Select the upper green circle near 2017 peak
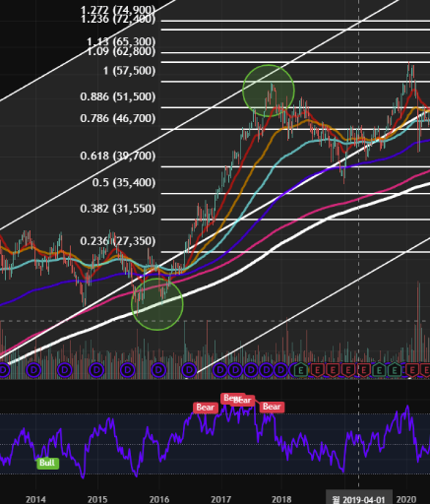 tap(269, 91)
